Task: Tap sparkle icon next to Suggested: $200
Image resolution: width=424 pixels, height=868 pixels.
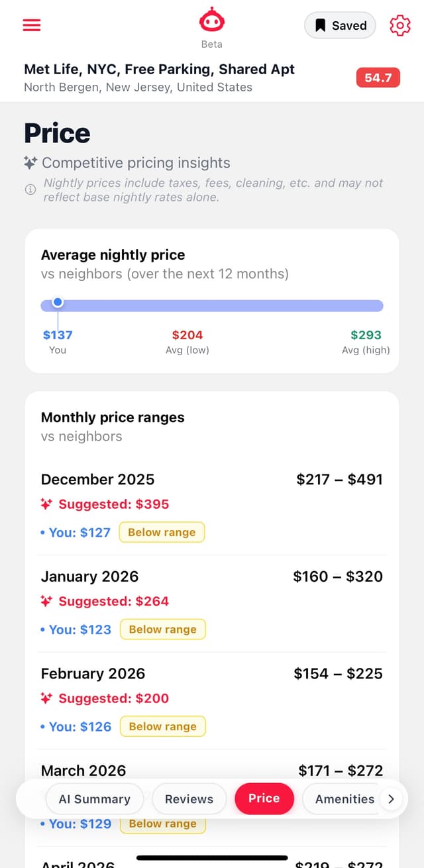Action: point(46,698)
